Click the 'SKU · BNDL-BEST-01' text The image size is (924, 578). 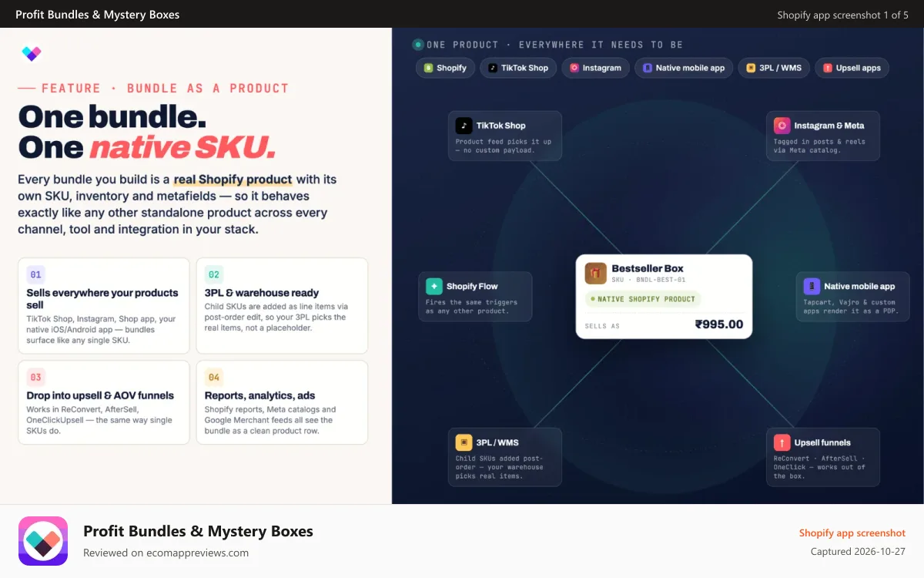[648, 280]
